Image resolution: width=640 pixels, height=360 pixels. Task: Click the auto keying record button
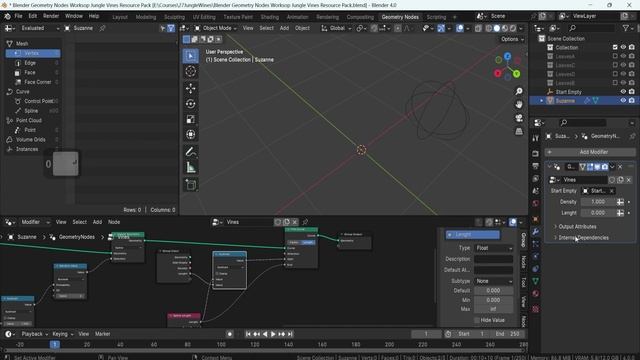click(x=230, y=334)
